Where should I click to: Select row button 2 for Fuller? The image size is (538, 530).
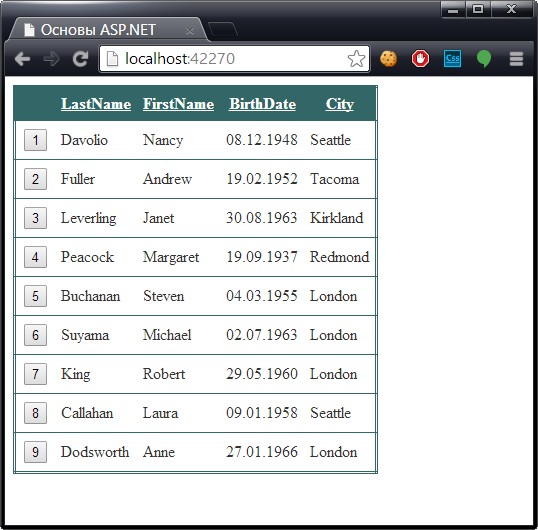click(35, 179)
